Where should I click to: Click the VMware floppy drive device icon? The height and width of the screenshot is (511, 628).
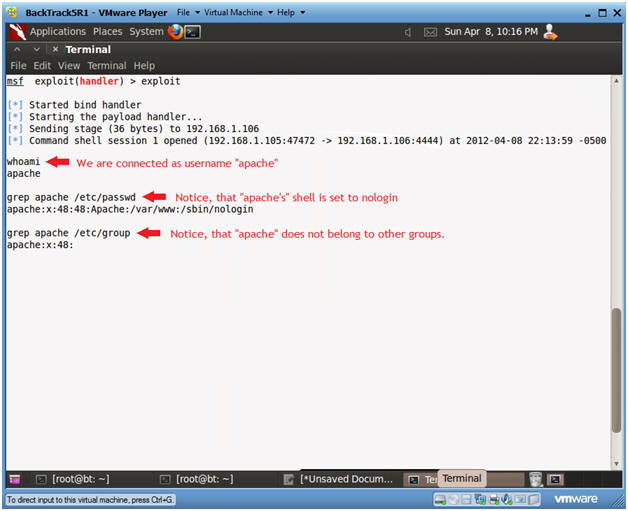pyautogui.click(x=466, y=499)
